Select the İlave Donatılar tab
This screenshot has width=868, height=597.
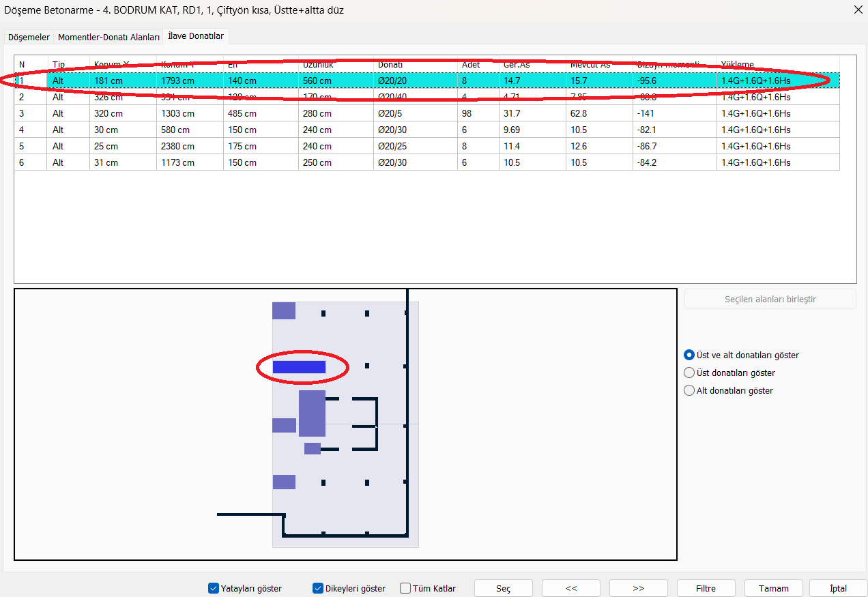click(x=196, y=36)
